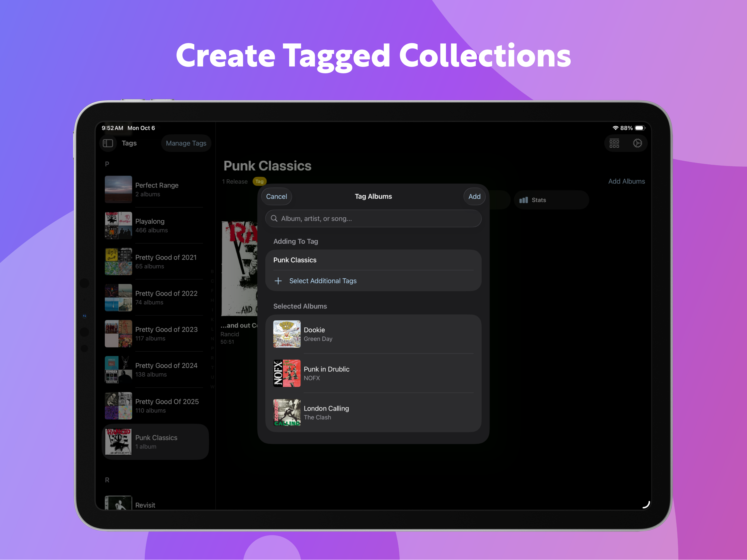Open Punk in Drublic NOFX cover thumbnail
Viewport: 747px width, 560px height.
(287, 373)
